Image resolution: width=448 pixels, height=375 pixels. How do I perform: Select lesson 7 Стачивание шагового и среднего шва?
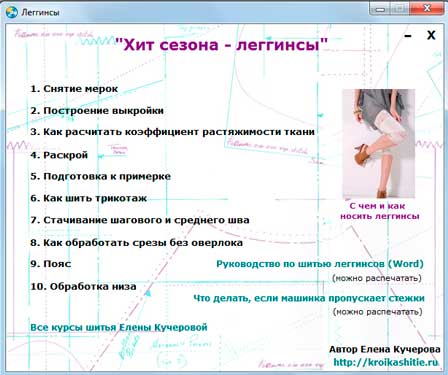pos(140,220)
